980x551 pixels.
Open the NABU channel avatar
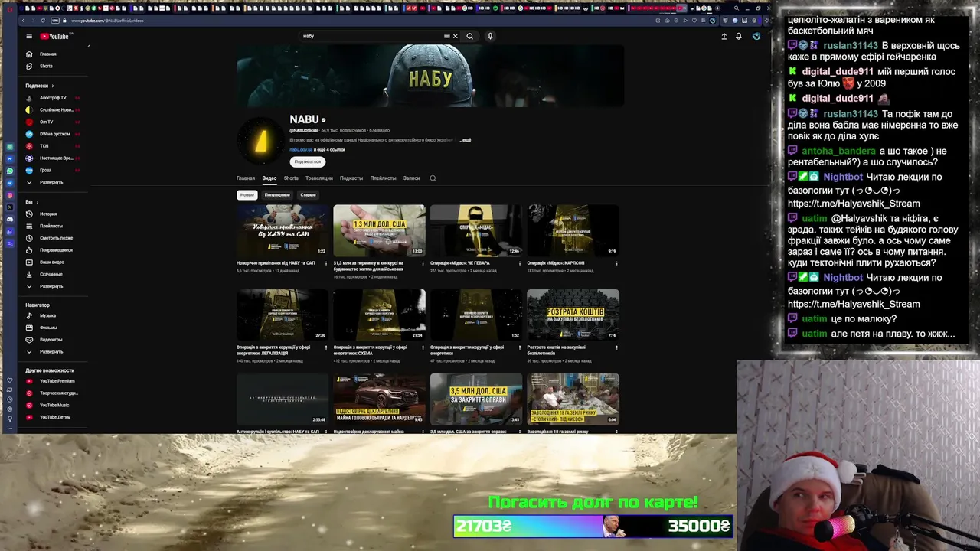click(261, 141)
